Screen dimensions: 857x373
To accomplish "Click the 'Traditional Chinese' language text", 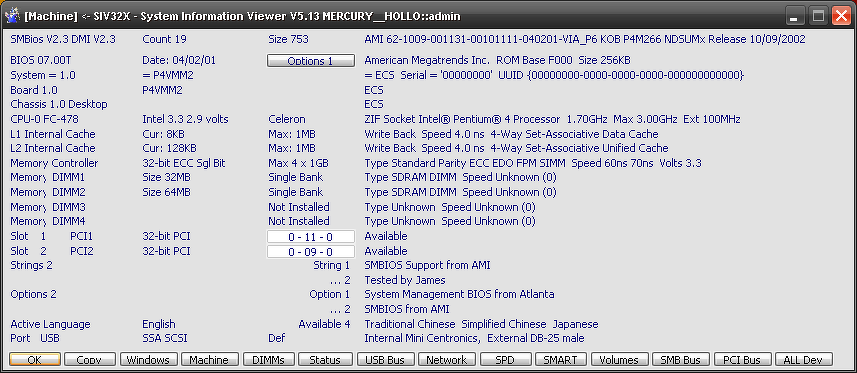I will 410,324.
